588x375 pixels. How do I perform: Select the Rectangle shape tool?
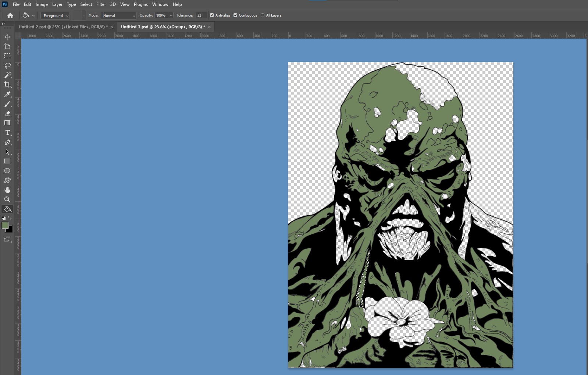tap(7, 161)
